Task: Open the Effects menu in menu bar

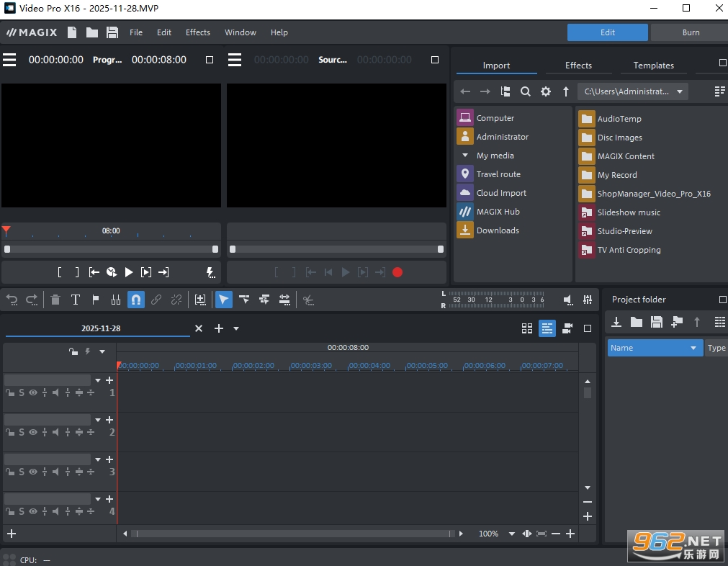Action: tap(198, 32)
